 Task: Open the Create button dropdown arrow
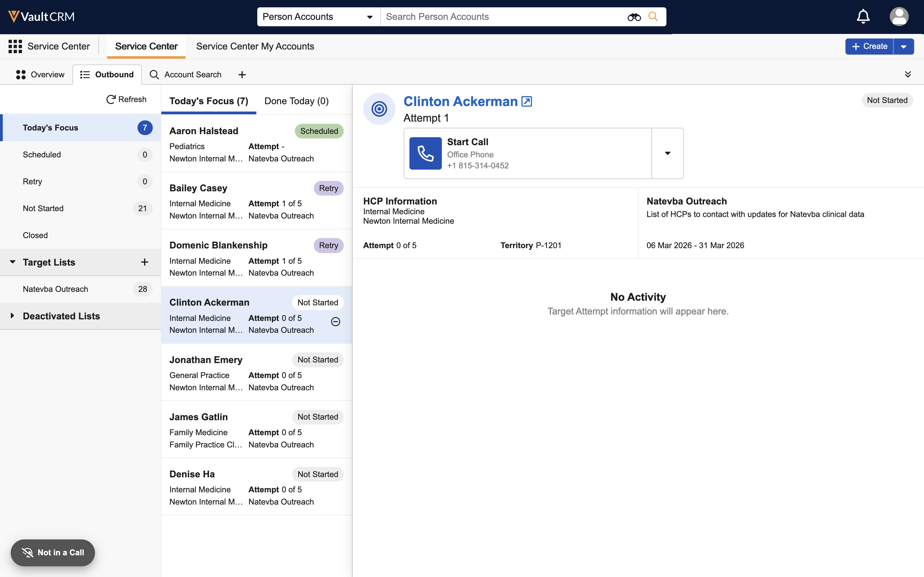904,46
